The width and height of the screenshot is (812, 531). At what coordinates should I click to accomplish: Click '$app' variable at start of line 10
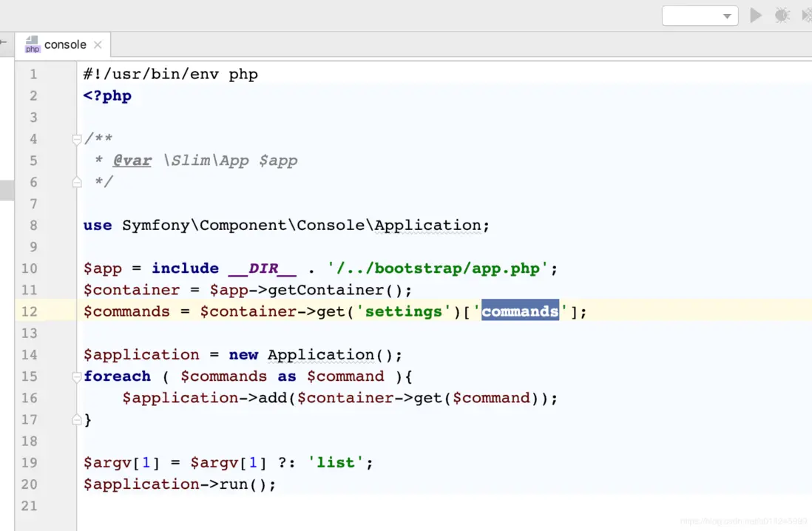[103, 268]
